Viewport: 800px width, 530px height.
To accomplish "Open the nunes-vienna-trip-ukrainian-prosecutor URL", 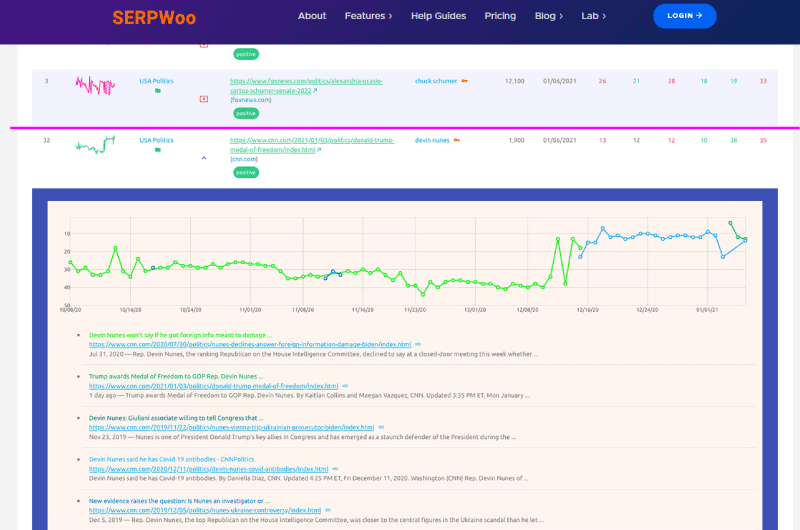I will pos(232,427).
